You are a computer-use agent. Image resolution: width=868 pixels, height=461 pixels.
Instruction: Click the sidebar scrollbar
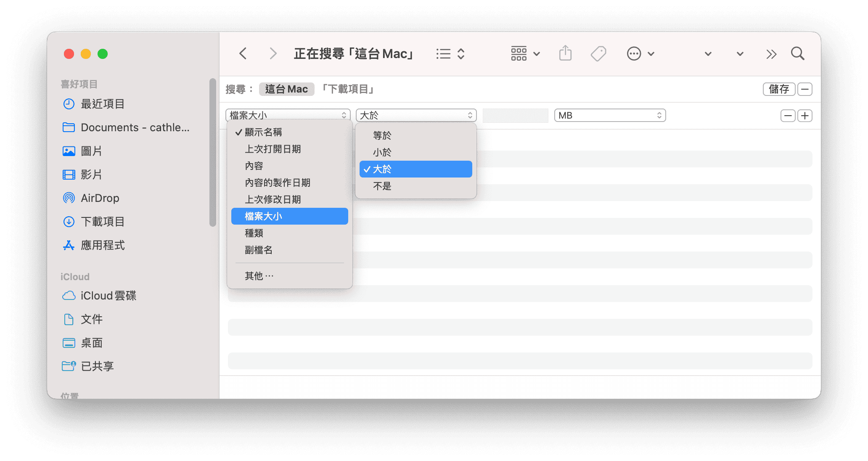(213, 152)
